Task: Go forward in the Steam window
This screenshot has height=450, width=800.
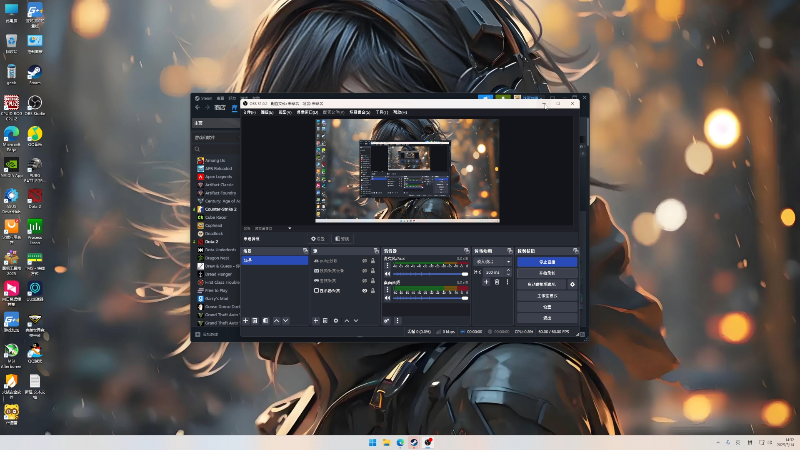Action: click(207, 107)
